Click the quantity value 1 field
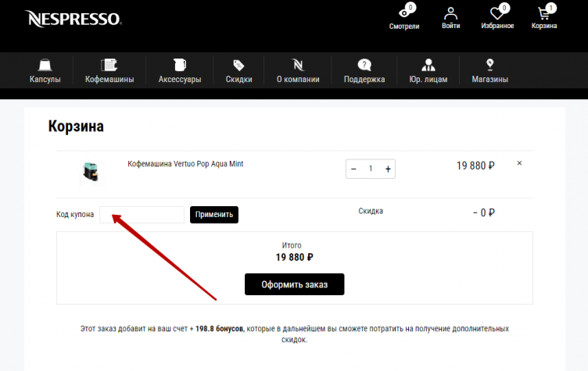Viewport: 588px width, 371px height. coord(371,169)
